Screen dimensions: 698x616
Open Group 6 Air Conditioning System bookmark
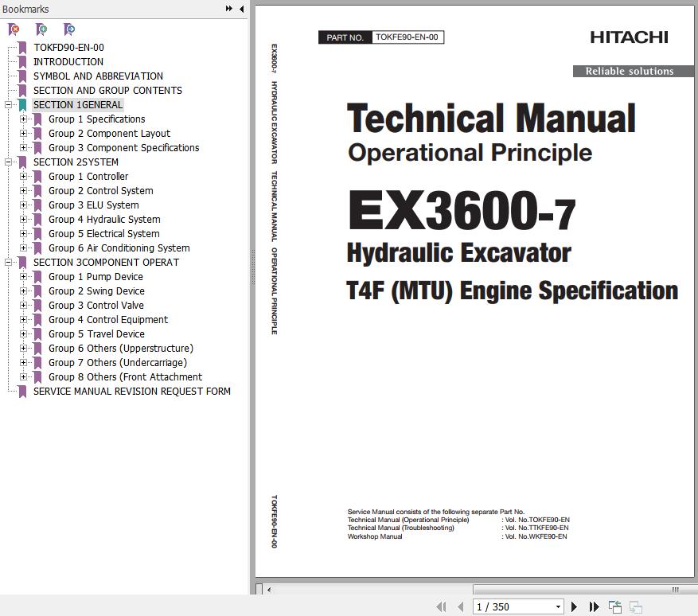(x=119, y=248)
